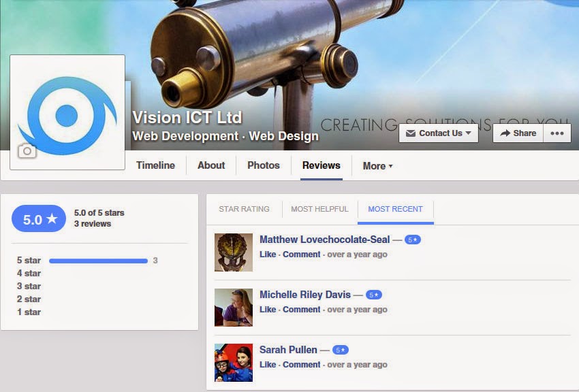Click the 5.0 star rating badge
Viewport: 579px width, 392px height.
click(39, 218)
